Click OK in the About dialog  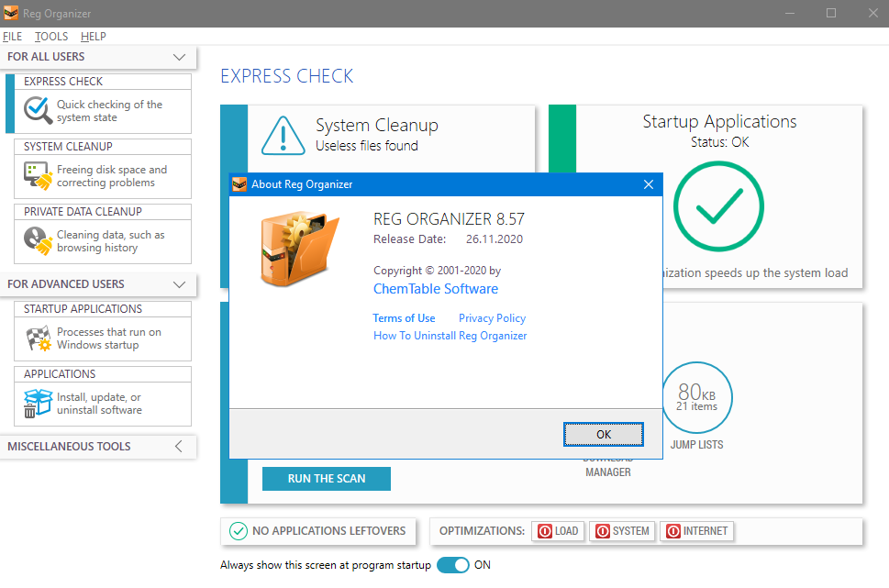[x=604, y=434]
